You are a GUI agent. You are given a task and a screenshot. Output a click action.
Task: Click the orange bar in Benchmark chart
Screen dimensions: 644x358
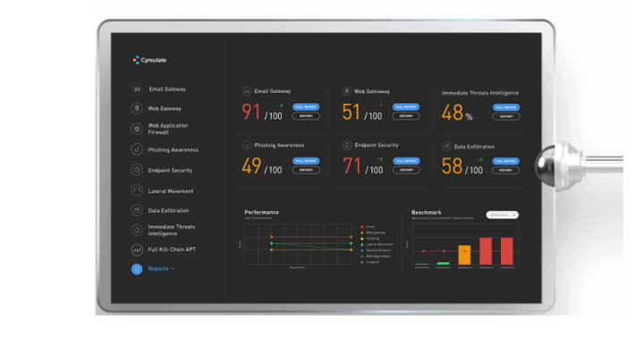point(464,255)
